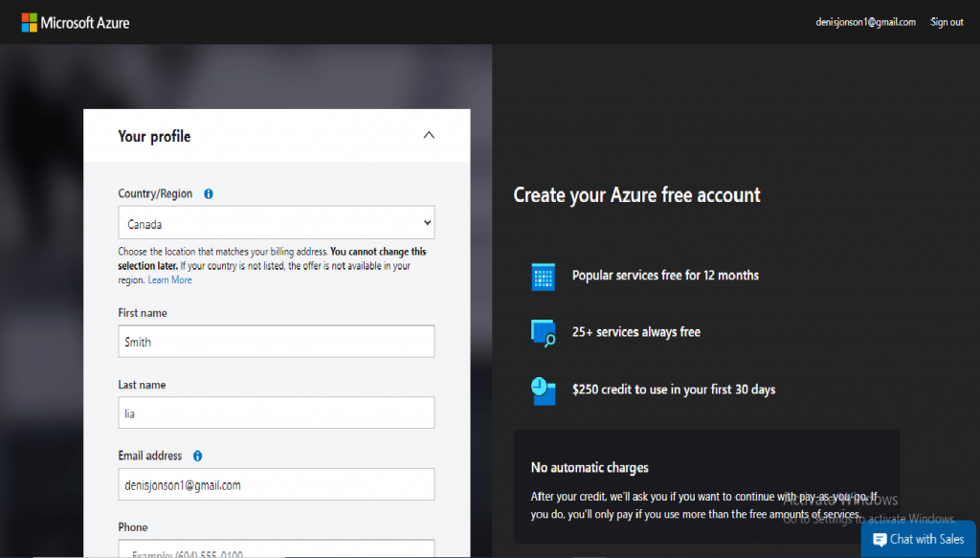Click the Country/Region label
This screenshot has height=558, width=980.
155,193
